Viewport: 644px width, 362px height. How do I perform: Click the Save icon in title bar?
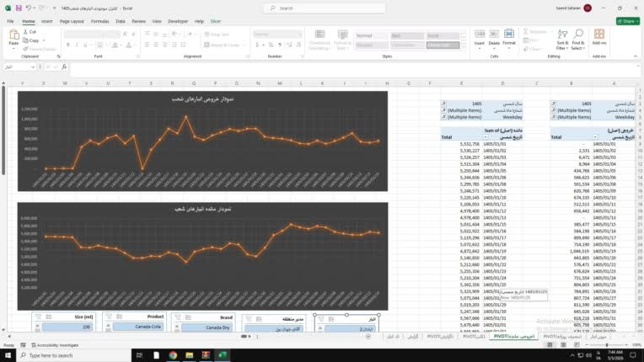pos(19,8)
